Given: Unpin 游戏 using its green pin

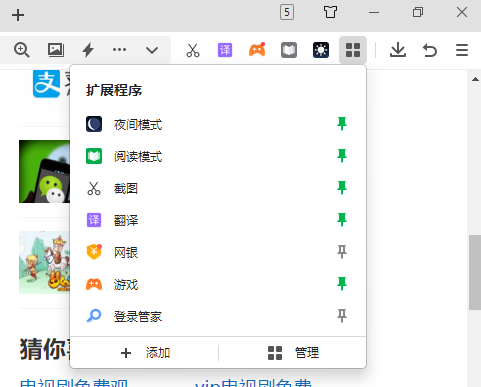Looking at the screenshot, I should tap(342, 284).
